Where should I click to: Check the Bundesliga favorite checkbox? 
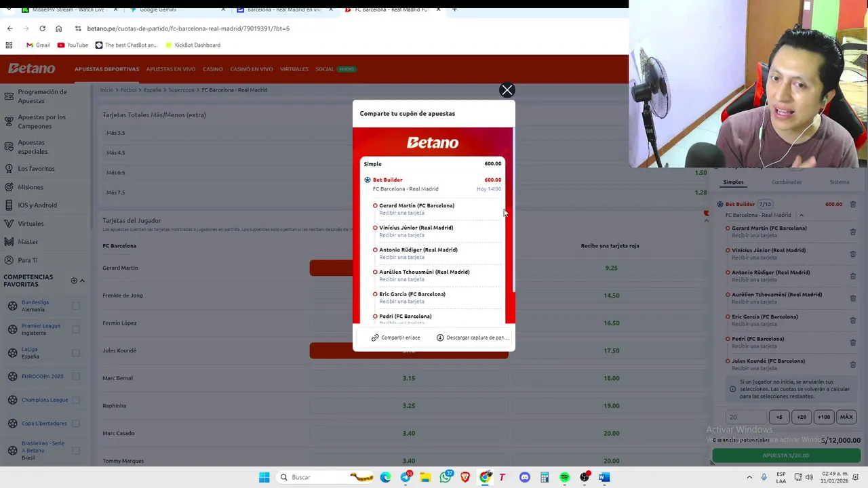point(76,306)
